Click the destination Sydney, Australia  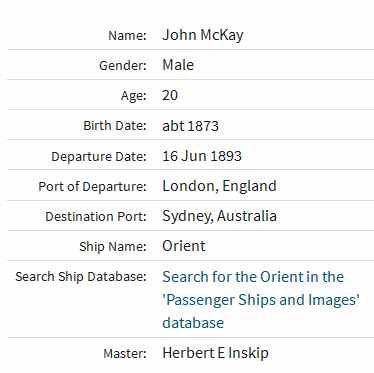pyautogui.click(x=219, y=216)
